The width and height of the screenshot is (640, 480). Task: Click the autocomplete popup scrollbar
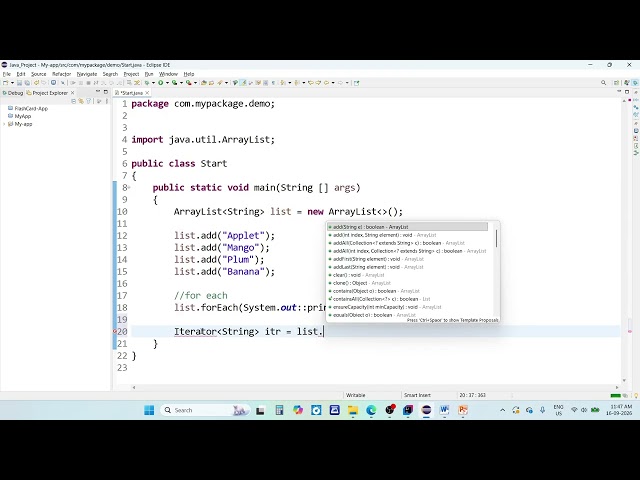click(x=496, y=238)
